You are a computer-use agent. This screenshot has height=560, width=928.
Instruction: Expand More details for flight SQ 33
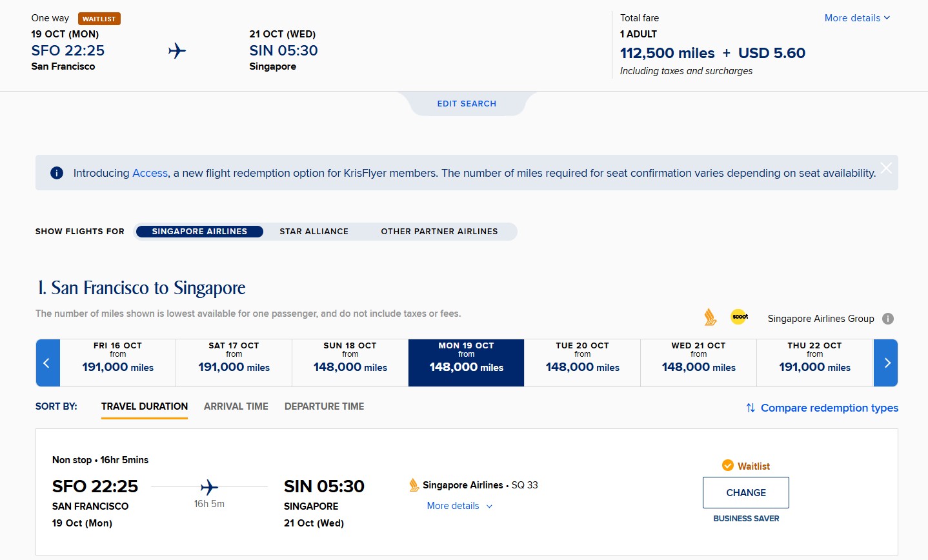[x=459, y=506]
